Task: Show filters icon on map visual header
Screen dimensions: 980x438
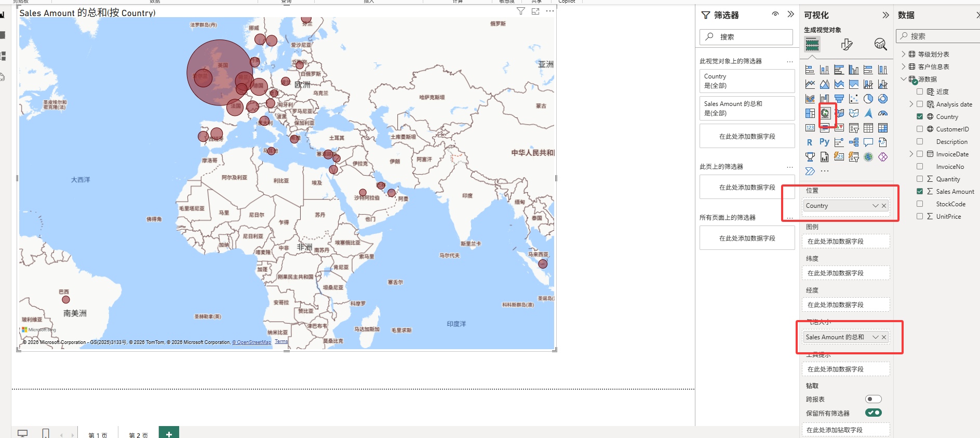Action: [521, 11]
